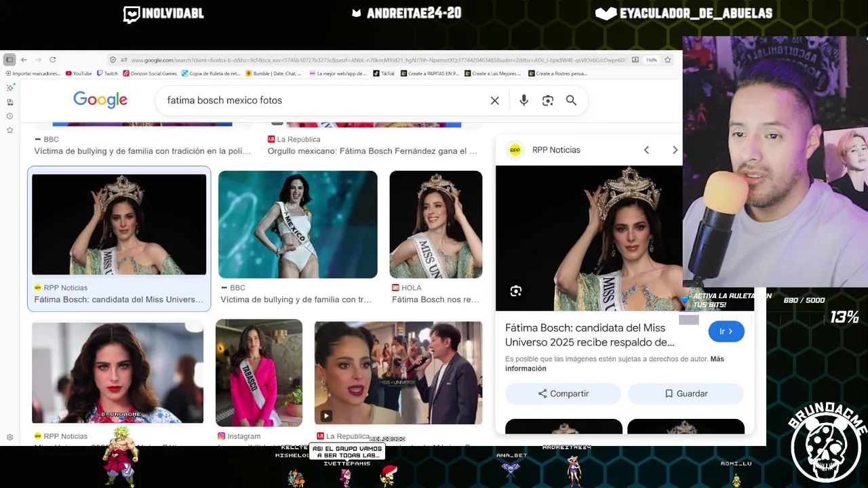Open the Twitch bookmark
Image resolution: width=868 pixels, height=488 pixels.
point(107,73)
